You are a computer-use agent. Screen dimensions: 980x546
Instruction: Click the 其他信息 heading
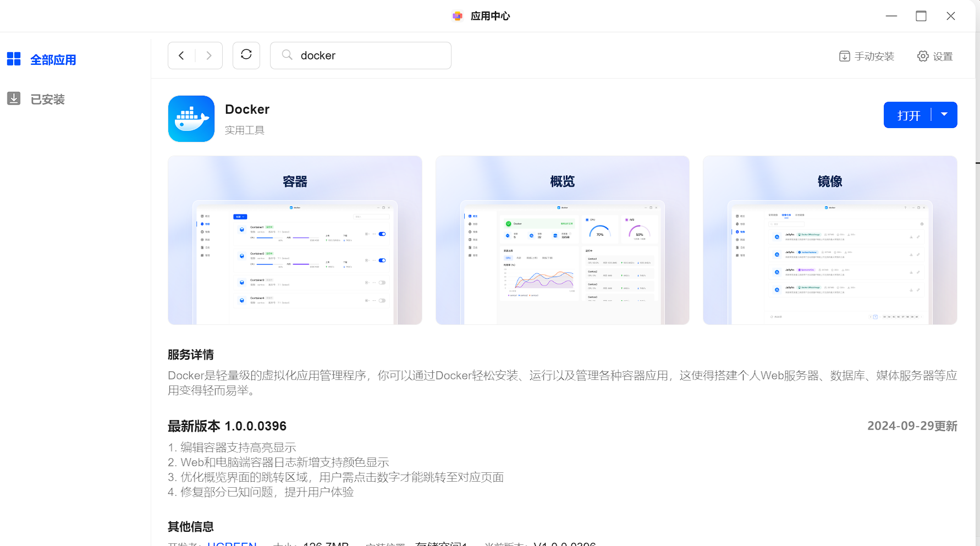coord(191,527)
